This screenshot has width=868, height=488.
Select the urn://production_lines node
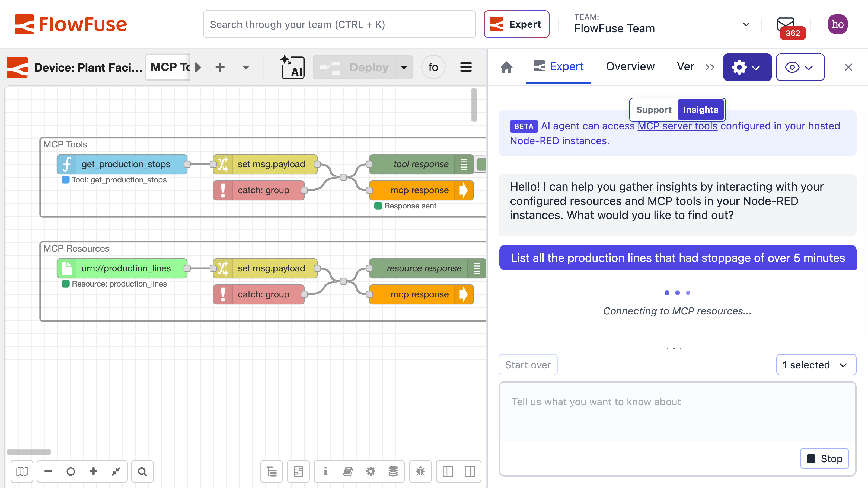tap(122, 268)
